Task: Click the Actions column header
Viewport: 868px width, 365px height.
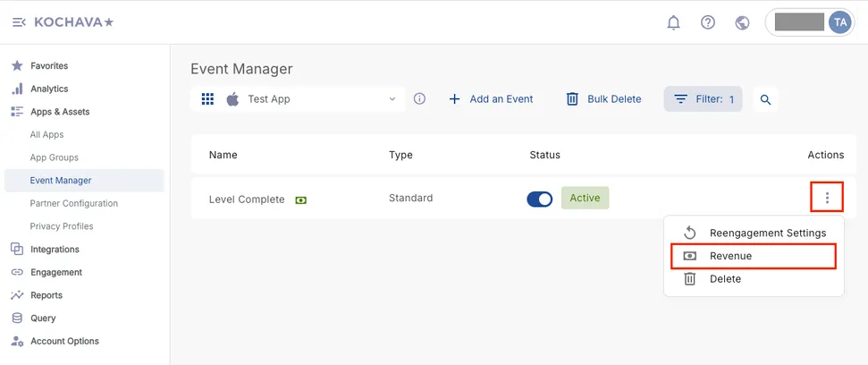Action: pyautogui.click(x=826, y=155)
